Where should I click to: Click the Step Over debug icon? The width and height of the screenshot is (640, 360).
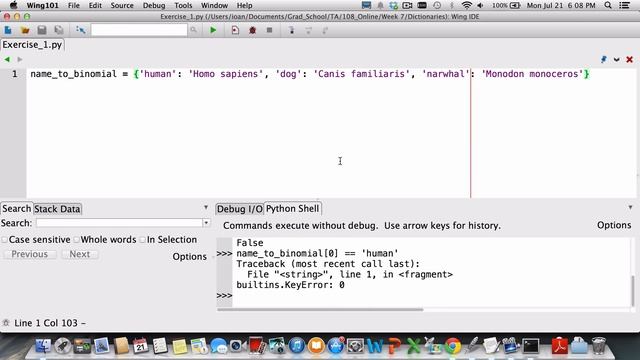tap(309, 30)
